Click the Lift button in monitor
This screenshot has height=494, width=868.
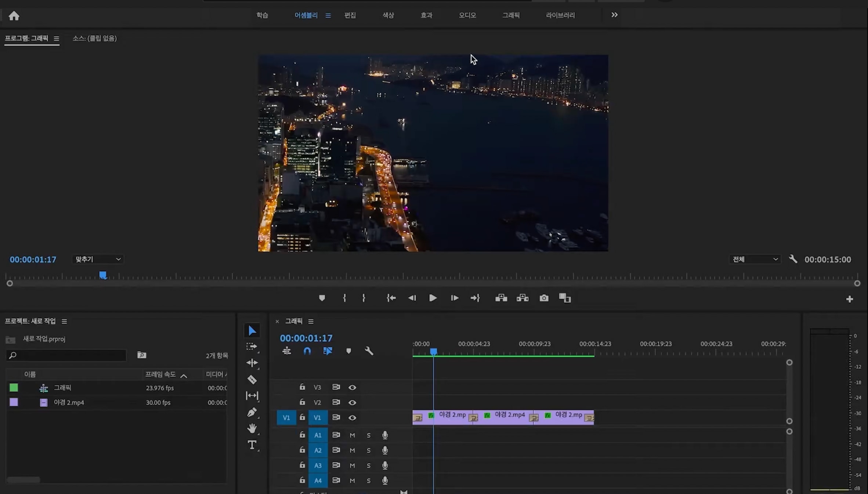501,298
